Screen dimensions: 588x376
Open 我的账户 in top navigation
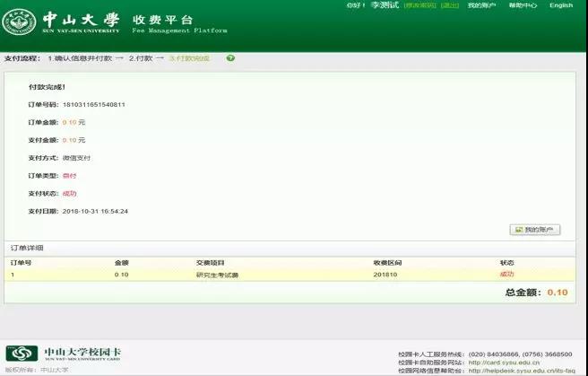tap(480, 5)
